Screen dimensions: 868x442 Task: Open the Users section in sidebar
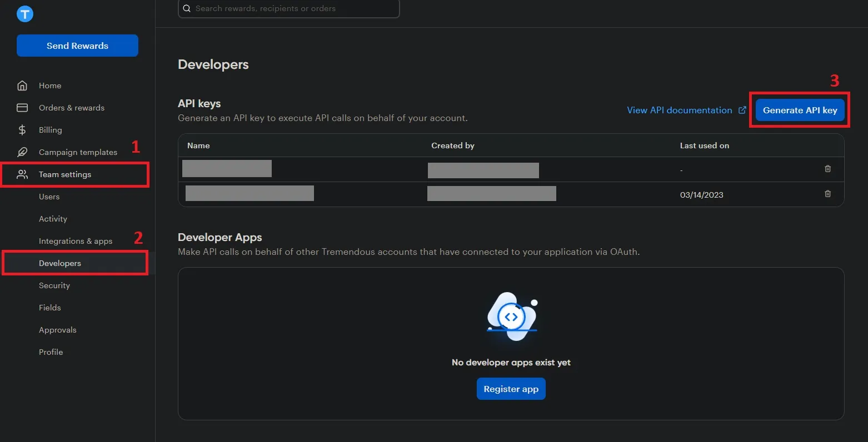point(49,196)
